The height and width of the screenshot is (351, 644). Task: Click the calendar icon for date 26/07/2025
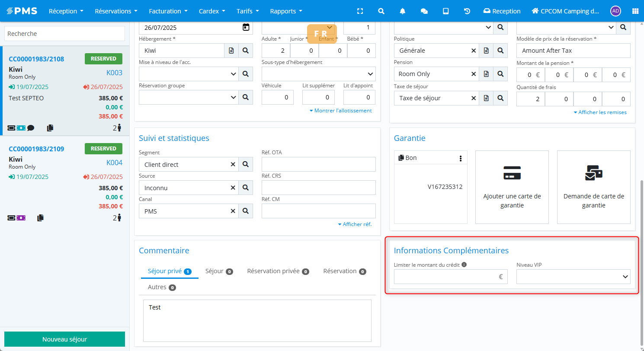click(246, 27)
